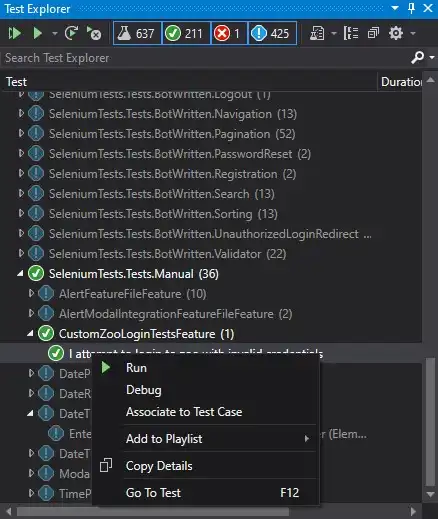This screenshot has height=519, width=438.
Task: Click the vertical scrollbar down arrow
Action: click(430, 494)
